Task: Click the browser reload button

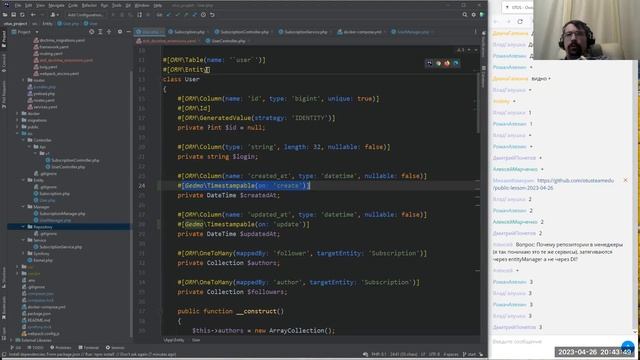Action: pos(520,22)
